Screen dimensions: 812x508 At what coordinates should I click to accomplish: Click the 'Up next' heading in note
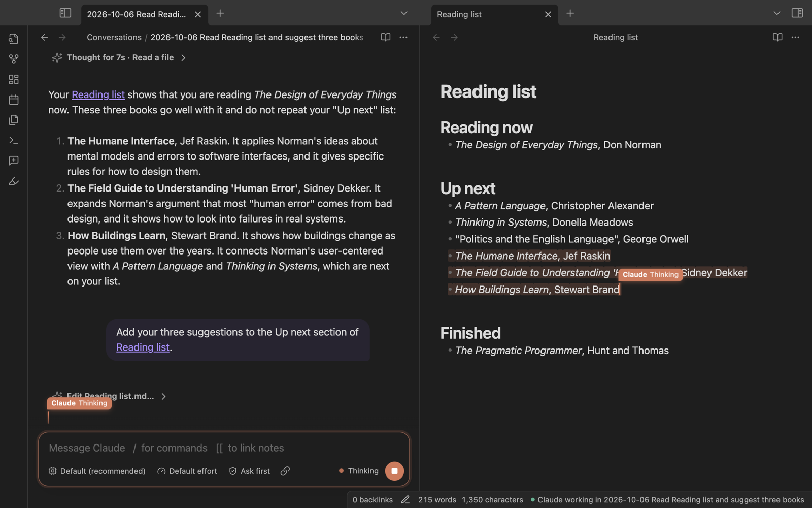click(x=468, y=188)
